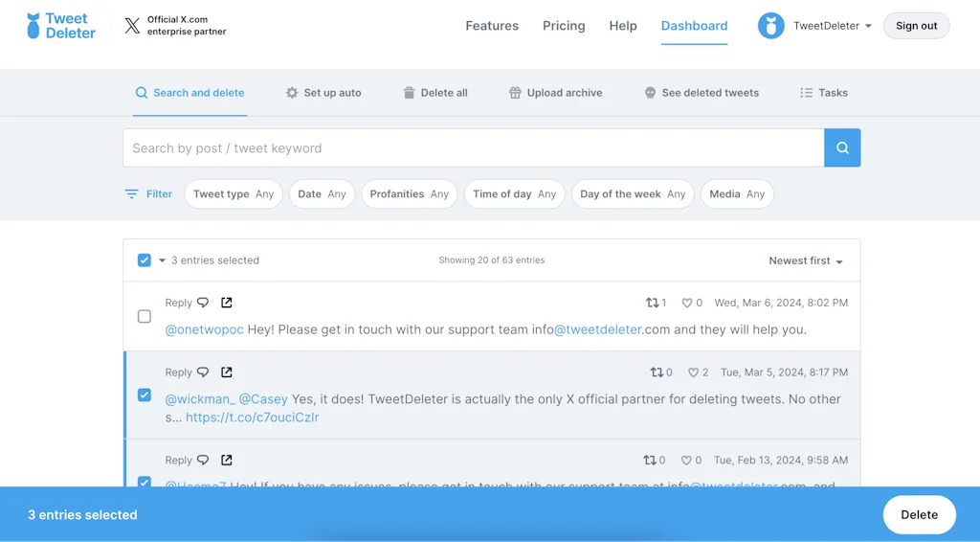
Task: Open external link for Feb 13 reply
Action: coord(226,460)
